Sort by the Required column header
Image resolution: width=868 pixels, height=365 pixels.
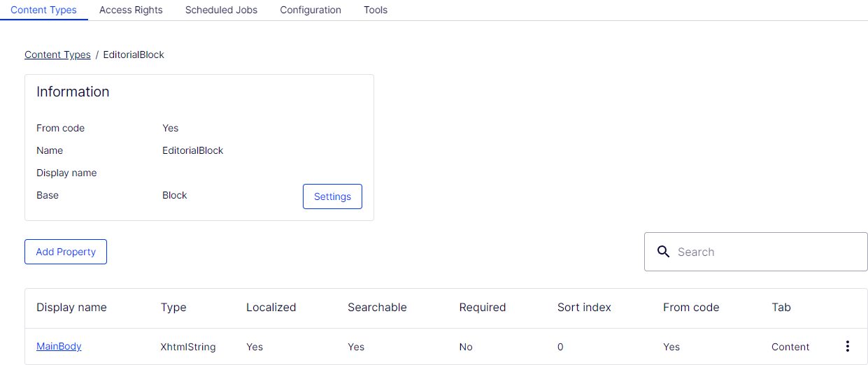tap(483, 307)
